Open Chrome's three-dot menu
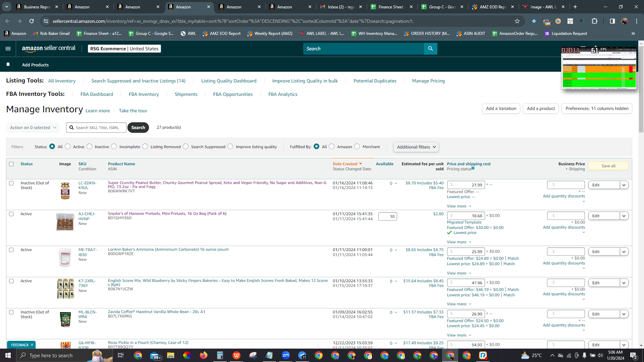The height and width of the screenshot is (362, 644). tap(637, 21)
